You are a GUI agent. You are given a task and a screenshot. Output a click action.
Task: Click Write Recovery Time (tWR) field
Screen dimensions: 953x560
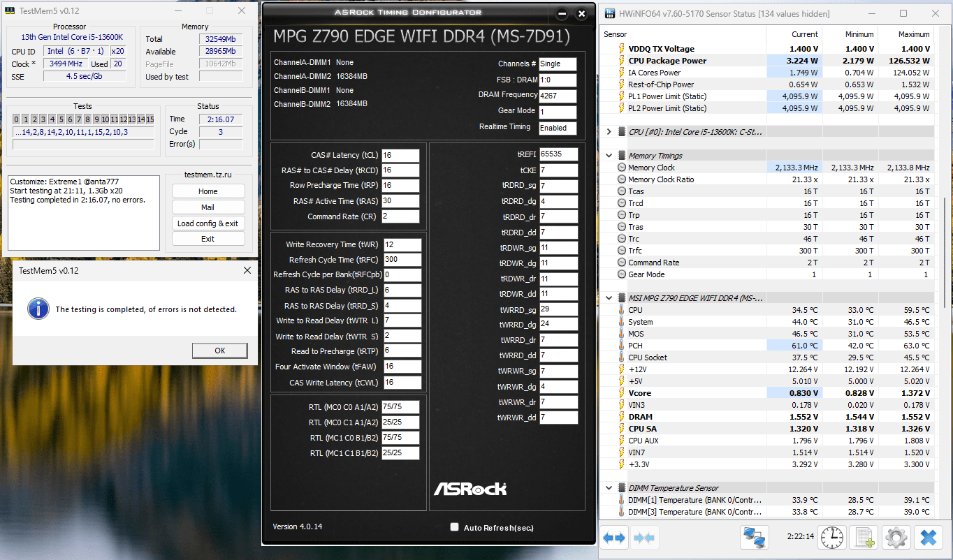pos(402,244)
